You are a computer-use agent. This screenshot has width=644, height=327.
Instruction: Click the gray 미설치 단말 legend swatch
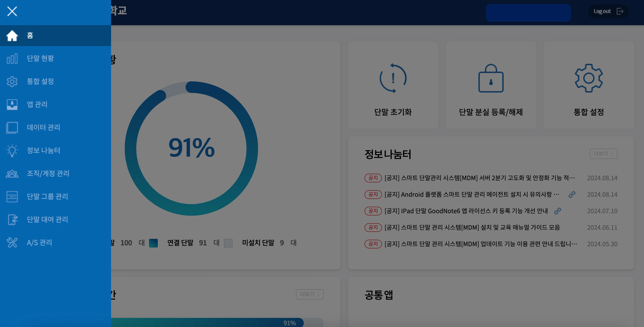[228, 243]
